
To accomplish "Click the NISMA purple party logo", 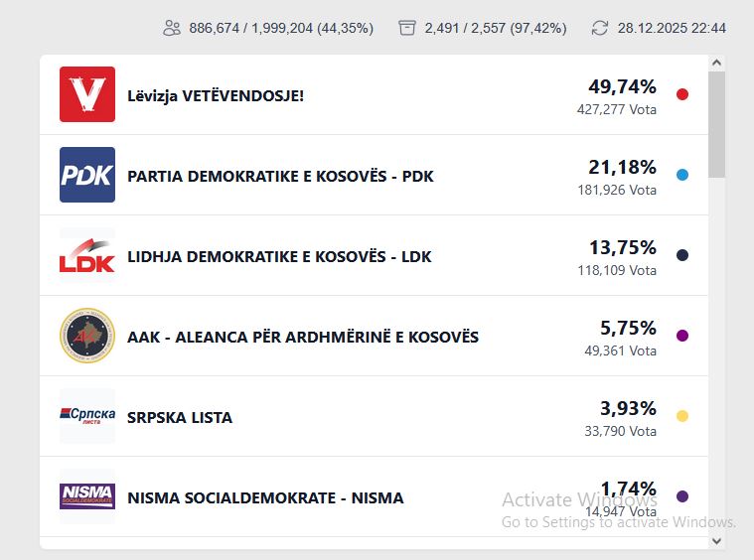I will [x=87, y=496].
